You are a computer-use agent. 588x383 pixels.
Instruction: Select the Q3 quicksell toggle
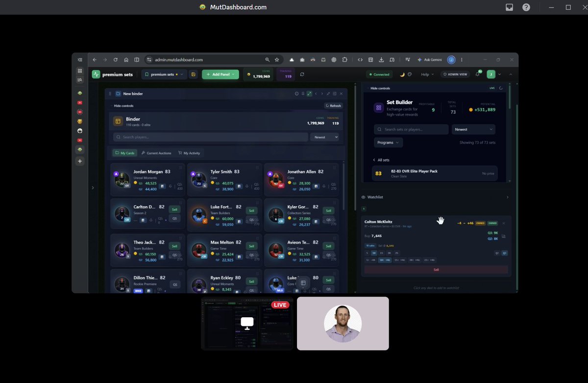(x=505, y=253)
